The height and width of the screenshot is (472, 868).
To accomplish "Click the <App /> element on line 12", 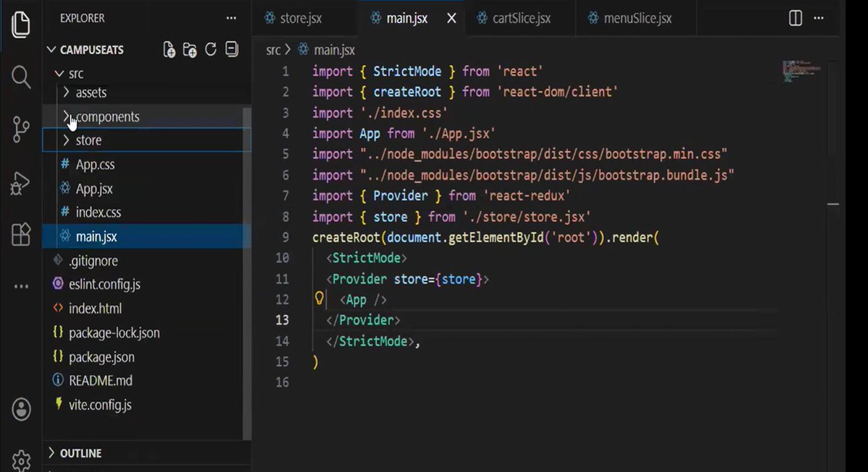I will pos(363,300).
